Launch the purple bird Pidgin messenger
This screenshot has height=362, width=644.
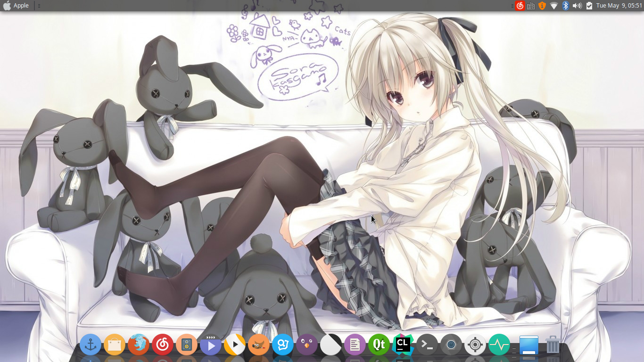(307, 345)
